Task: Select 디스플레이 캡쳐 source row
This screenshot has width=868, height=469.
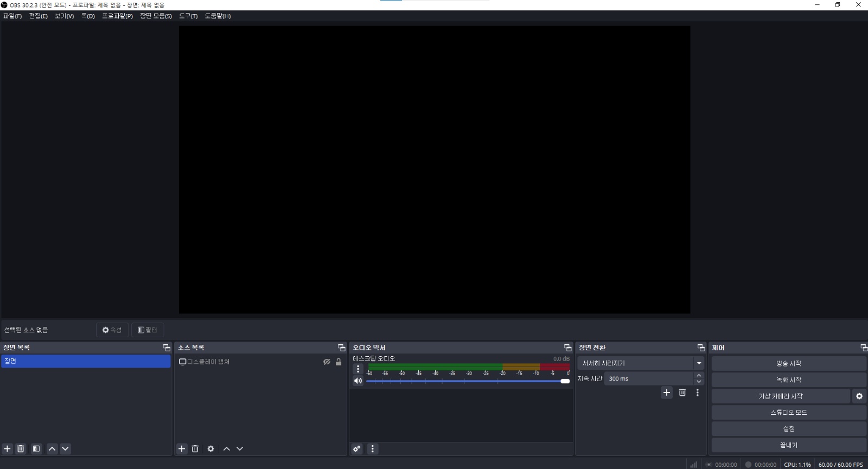Action: 260,362
